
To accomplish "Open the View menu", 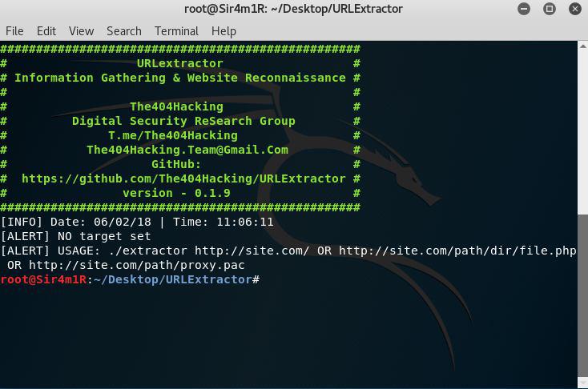I will point(81,31).
